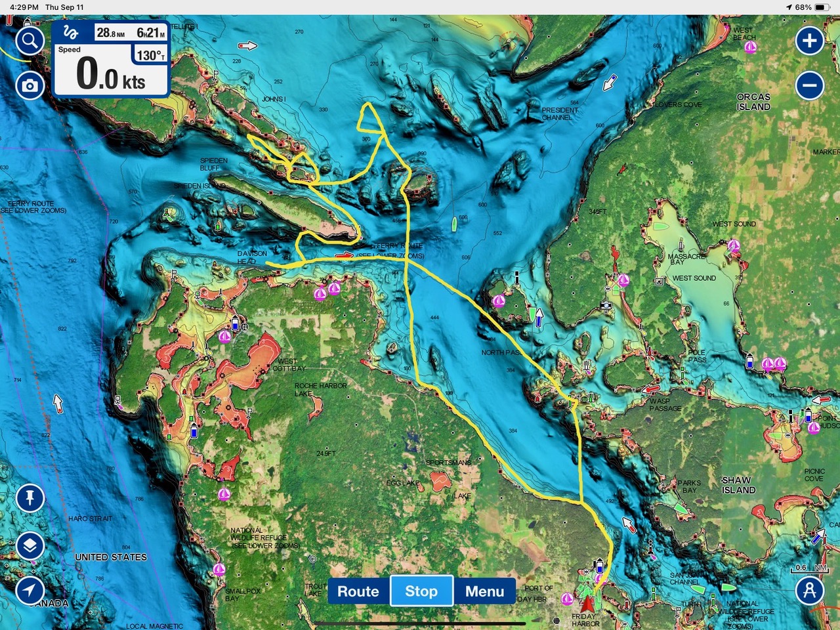Tap the camera snapshot icon

30,85
